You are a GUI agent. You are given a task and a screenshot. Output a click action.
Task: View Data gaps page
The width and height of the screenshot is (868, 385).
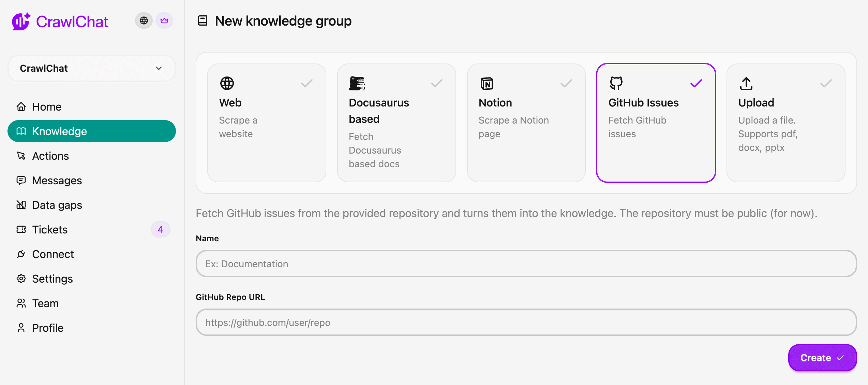pos(91,205)
